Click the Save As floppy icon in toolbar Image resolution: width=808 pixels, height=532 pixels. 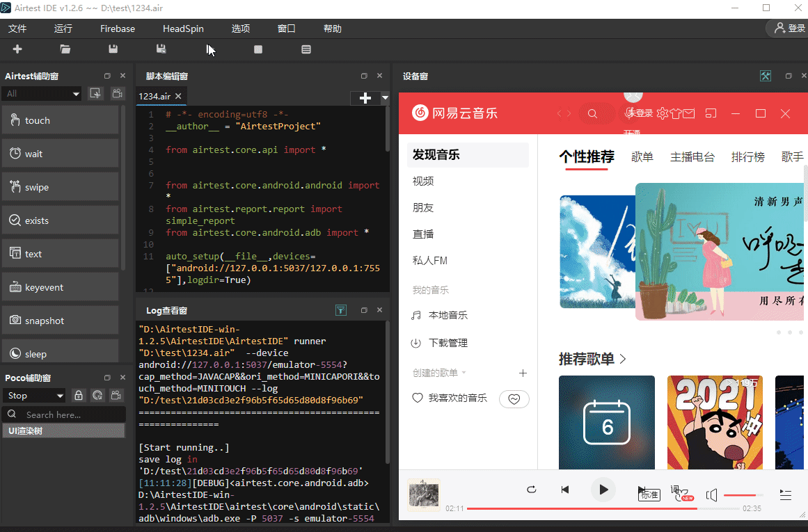point(161,49)
